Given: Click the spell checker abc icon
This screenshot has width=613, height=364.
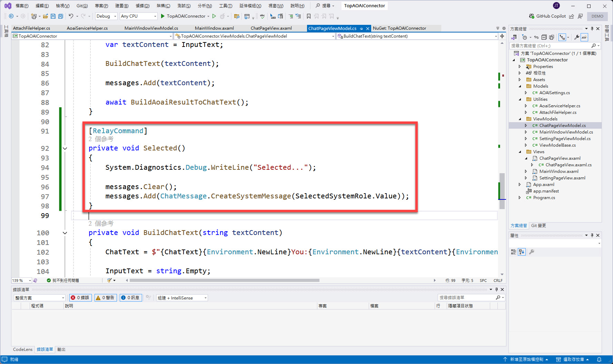Looking at the screenshot, I should coord(263,16).
